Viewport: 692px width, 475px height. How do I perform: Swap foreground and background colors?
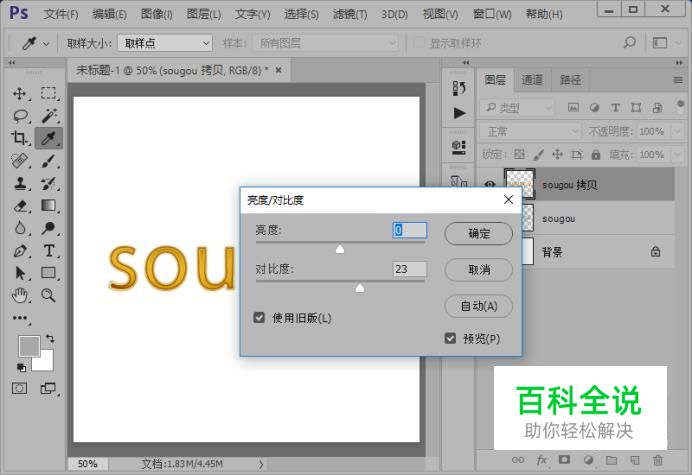(x=50, y=339)
